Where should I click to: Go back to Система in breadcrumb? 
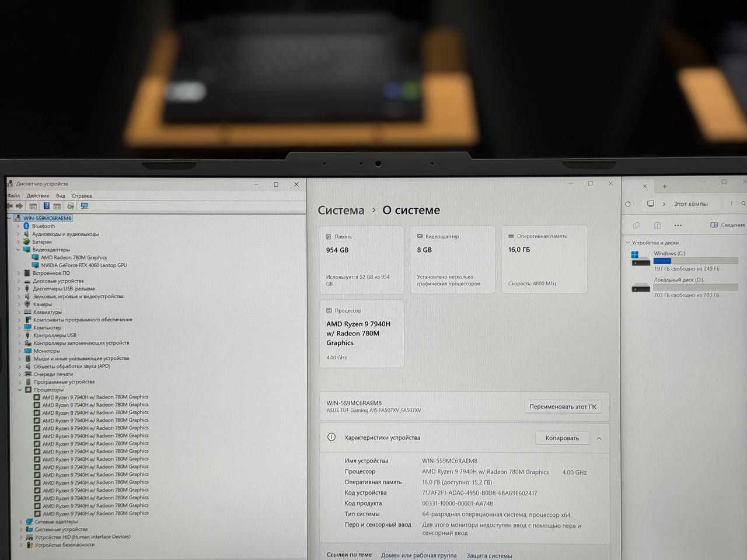click(341, 210)
